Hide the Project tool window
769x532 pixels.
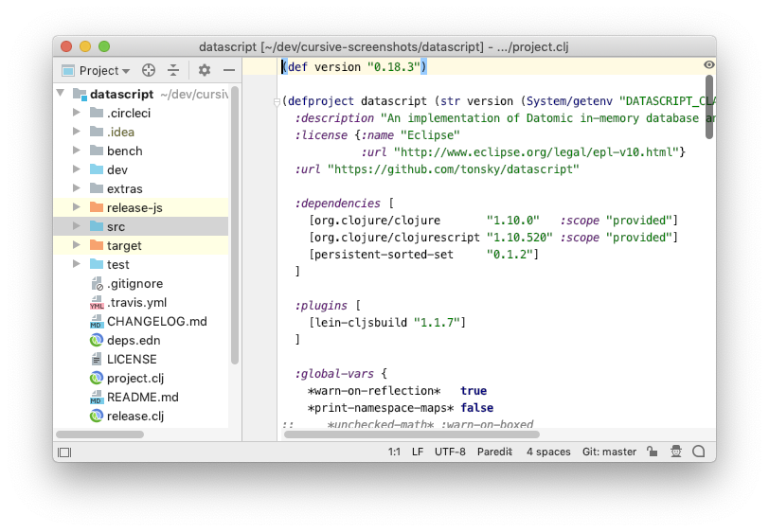click(x=229, y=71)
